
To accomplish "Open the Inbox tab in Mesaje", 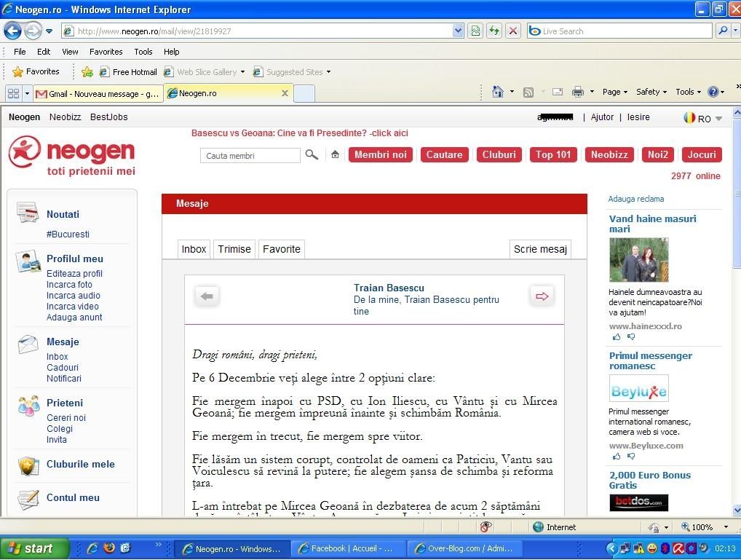I will pos(194,249).
